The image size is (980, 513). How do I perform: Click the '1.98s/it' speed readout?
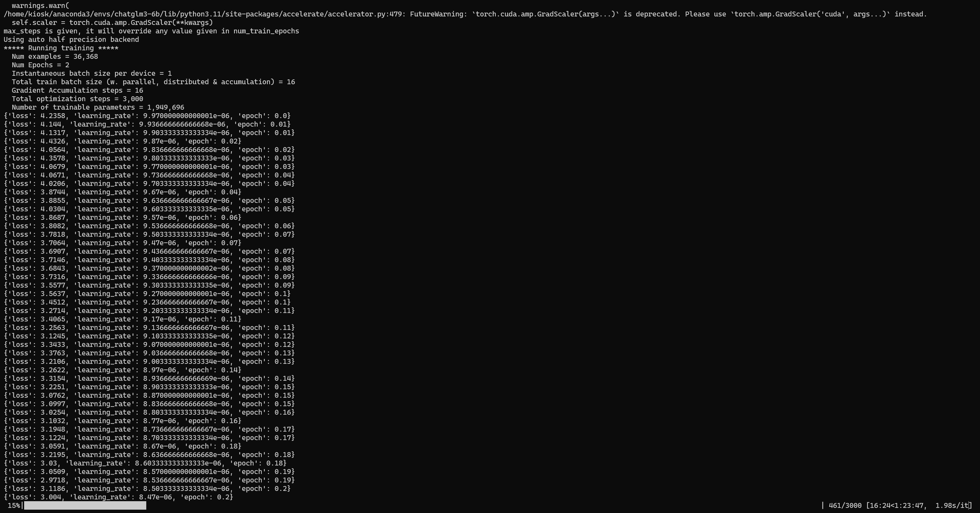(952, 505)
